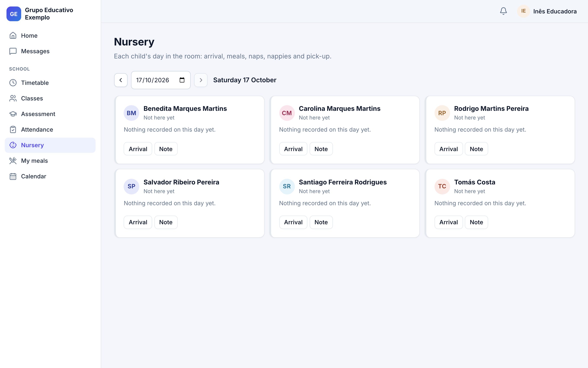The width and height of the screenshot is (588, 368).
Task: Select Nursery in the sidebar
Action: 50,145
